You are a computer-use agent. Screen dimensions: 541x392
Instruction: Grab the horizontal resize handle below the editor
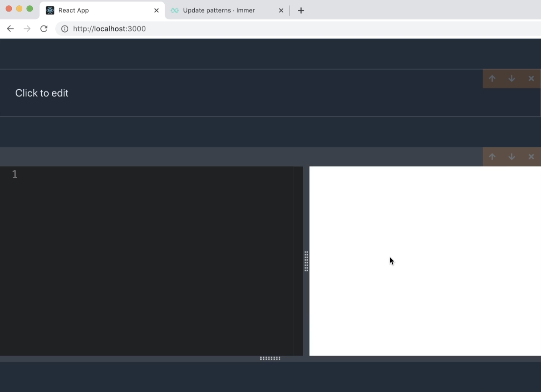click(270, 358)
